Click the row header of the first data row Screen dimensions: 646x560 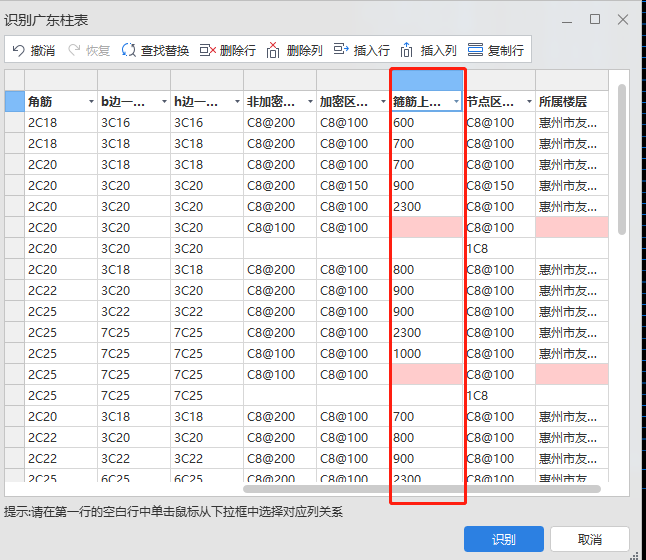click(x=15, y=122)
